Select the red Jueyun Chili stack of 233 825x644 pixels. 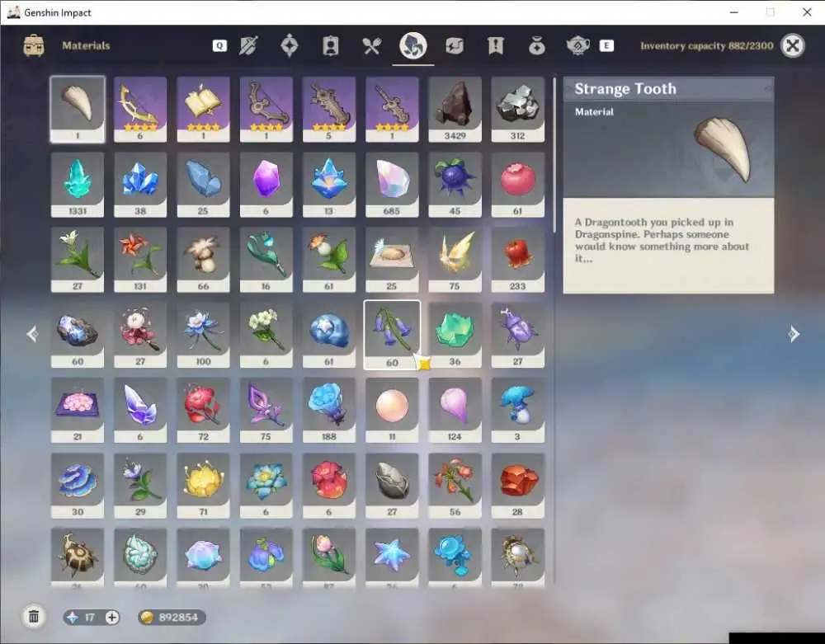[x=518, y=260]
